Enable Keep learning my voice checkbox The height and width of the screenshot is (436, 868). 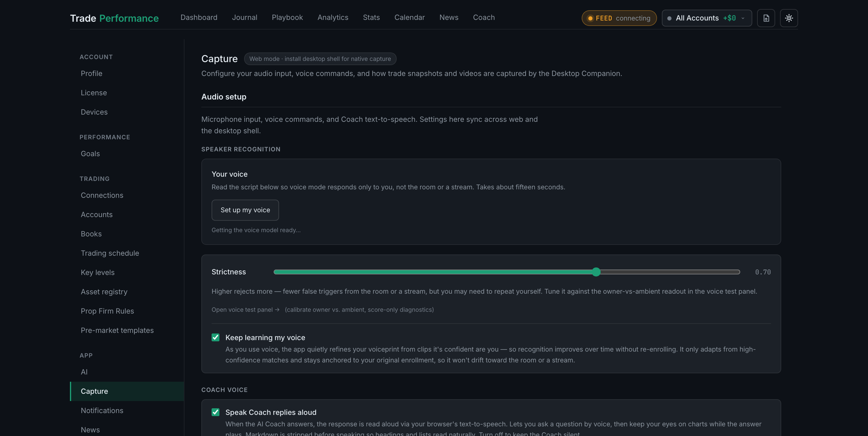click(215, 337)
